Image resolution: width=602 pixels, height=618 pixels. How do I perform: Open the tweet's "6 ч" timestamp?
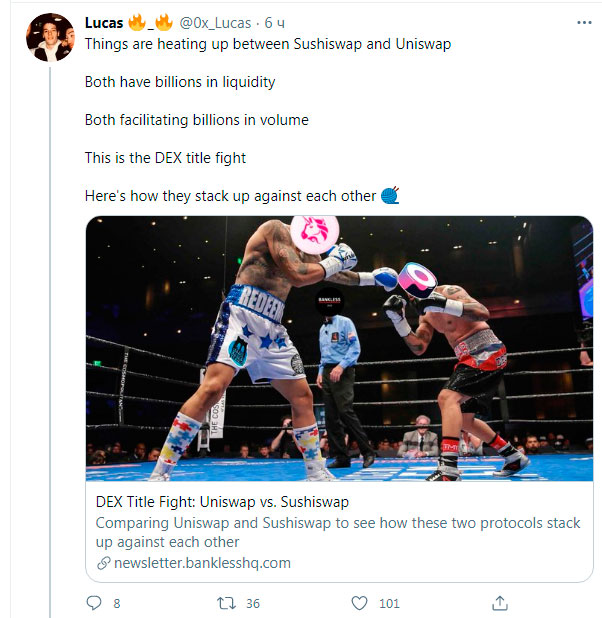pos(275,22)
